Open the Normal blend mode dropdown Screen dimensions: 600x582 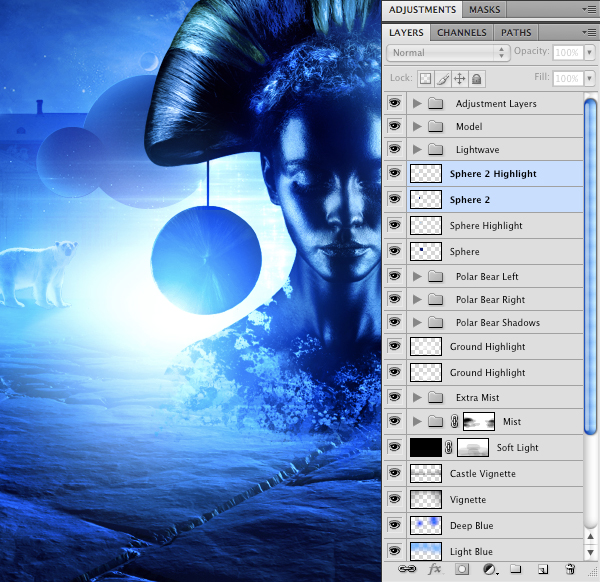[x=448, y=53]
